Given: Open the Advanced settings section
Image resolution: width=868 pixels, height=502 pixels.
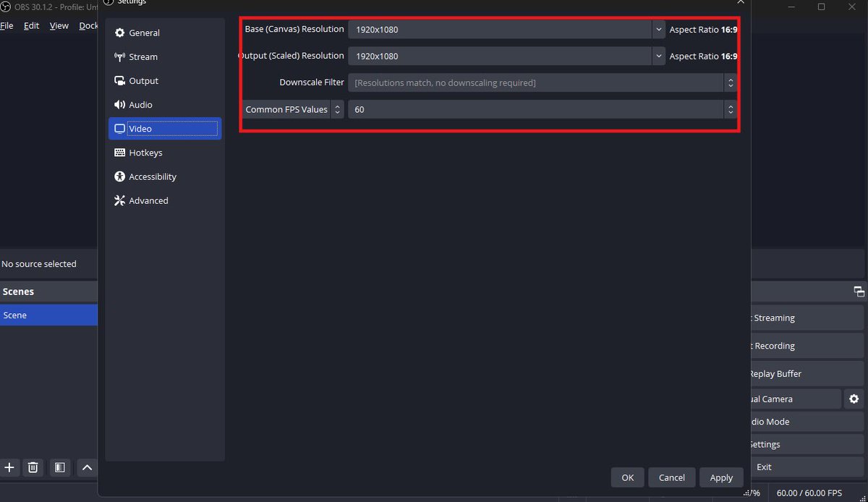Looking at the screenshot, I should click(148, 200).
